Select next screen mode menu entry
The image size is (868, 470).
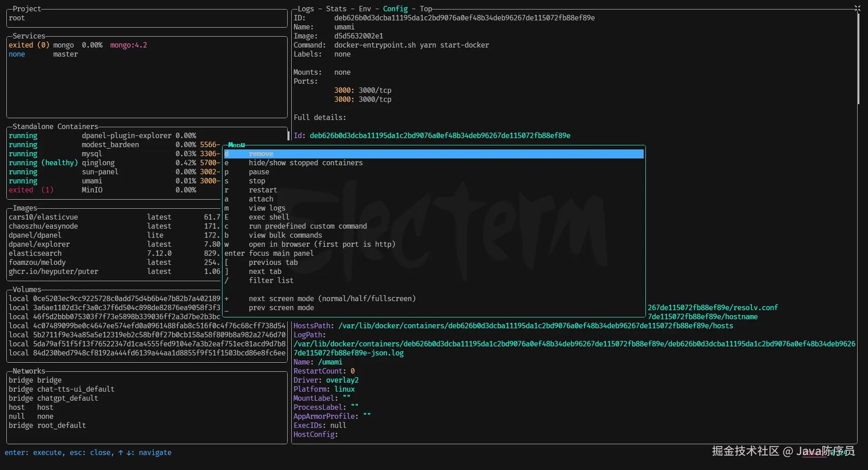tap(332, 299)
